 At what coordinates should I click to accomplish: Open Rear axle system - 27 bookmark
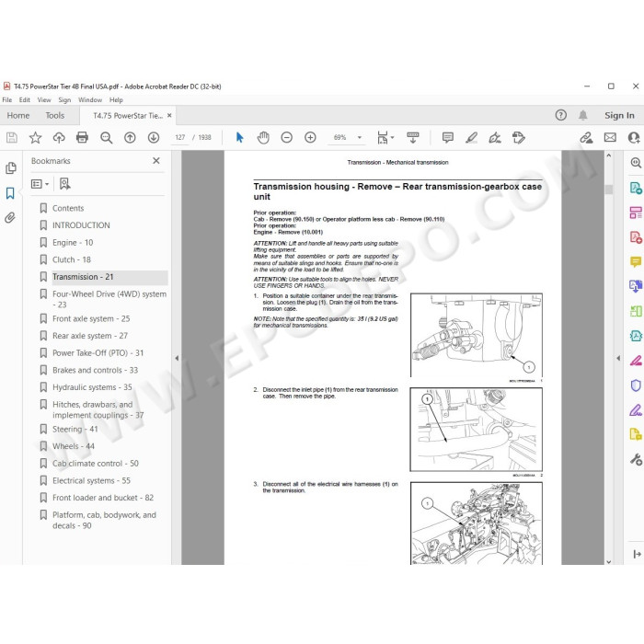(x=90, y=336)
